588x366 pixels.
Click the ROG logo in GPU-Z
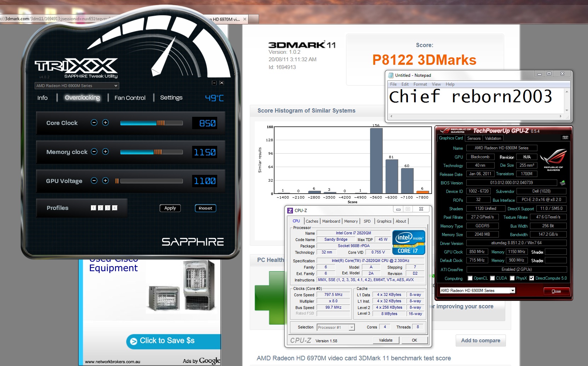click(x=553, y=160)
